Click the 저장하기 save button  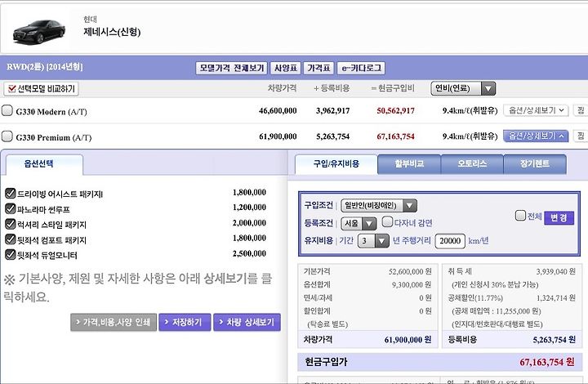185,322
